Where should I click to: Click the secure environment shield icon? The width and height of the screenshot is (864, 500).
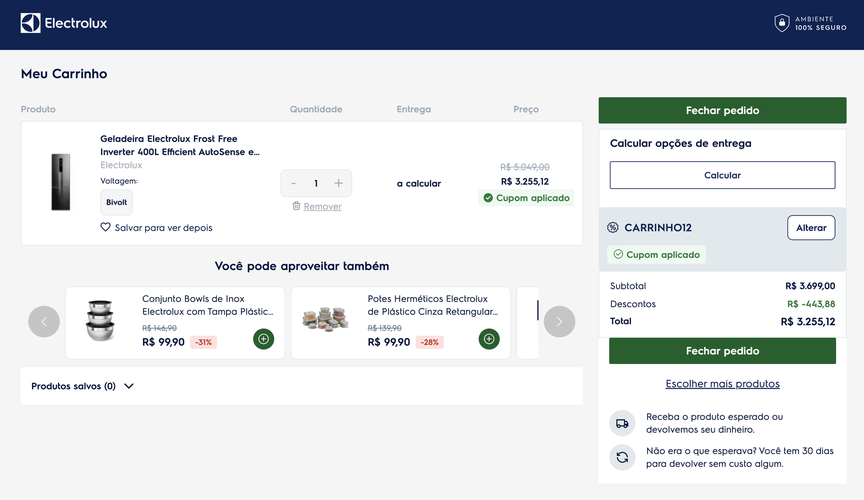(781, 23)
